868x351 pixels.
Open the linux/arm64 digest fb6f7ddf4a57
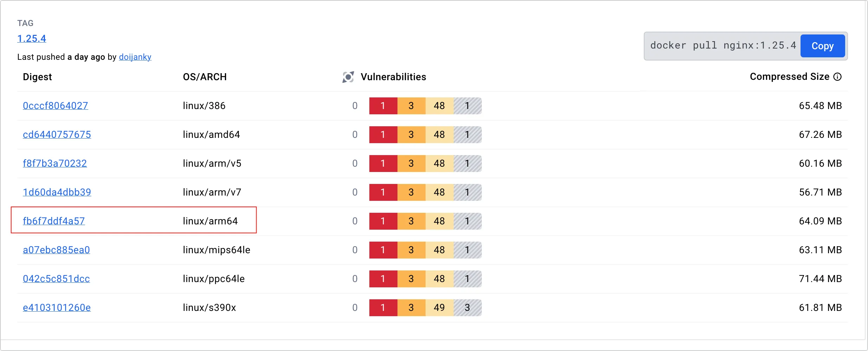pyautogui.click(x=54, y=221)
